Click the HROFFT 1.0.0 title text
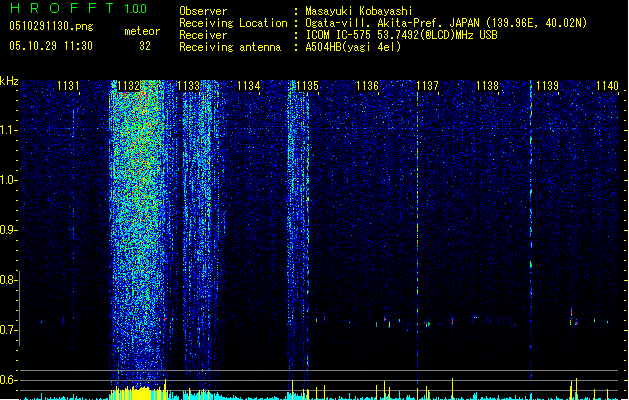This screenshot has height=400, width=629. click(79, 8)
